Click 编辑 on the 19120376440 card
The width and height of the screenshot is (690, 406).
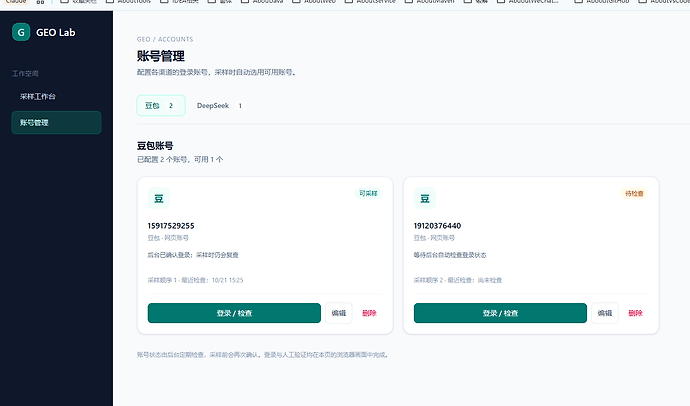click(x=605, y=313)
